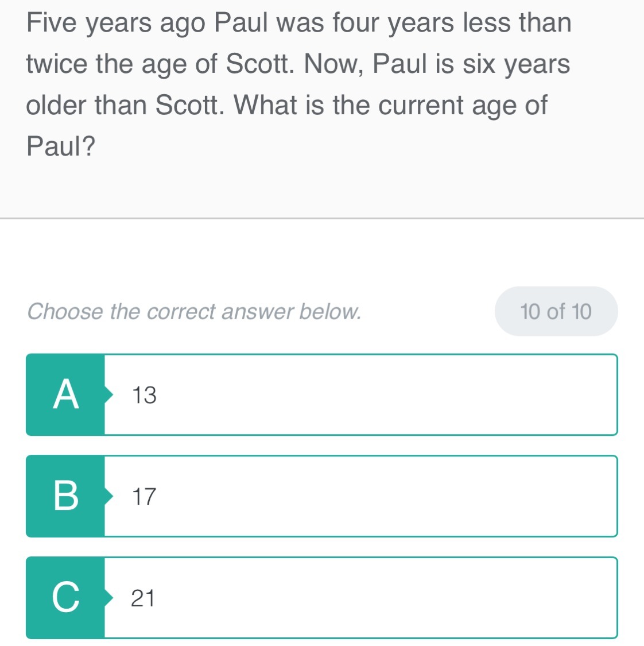
Task: Select the answer text 21
Action: tap(143, 598)
